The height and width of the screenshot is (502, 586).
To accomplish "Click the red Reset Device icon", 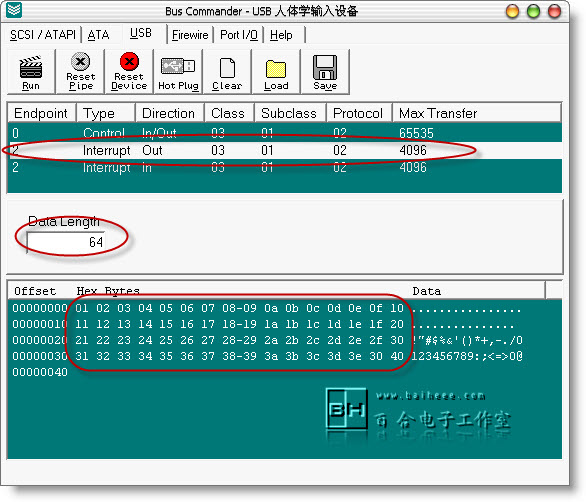I will [129, 61].
